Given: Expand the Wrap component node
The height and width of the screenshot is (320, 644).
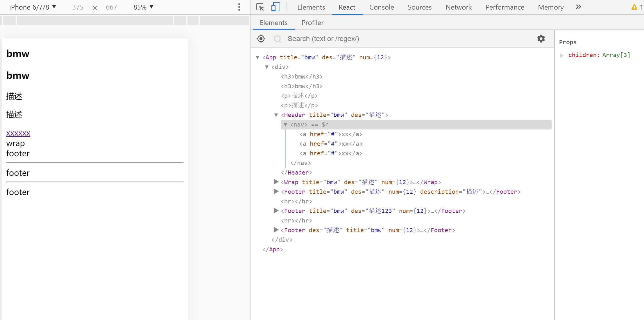Looking at the screenshot, I should point(276,182).
